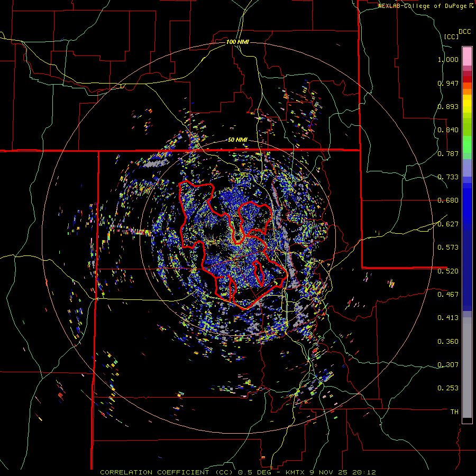
Task: Pick the bright green color bar segment
Action: [467, 144]
